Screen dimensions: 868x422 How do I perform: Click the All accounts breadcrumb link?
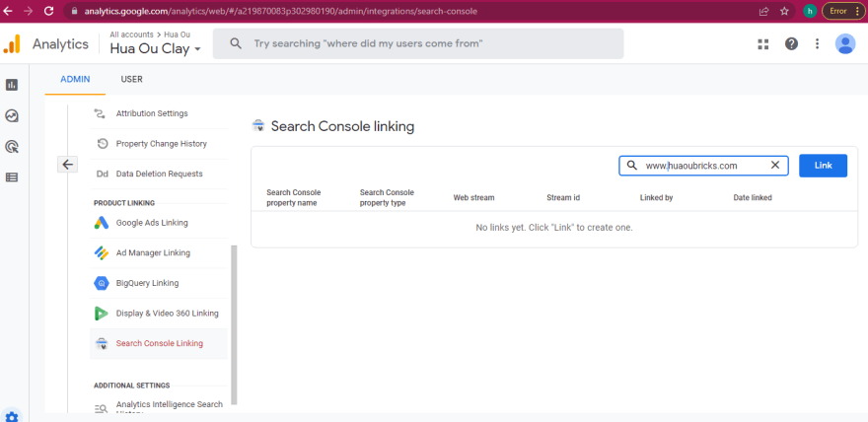point(131,35)
